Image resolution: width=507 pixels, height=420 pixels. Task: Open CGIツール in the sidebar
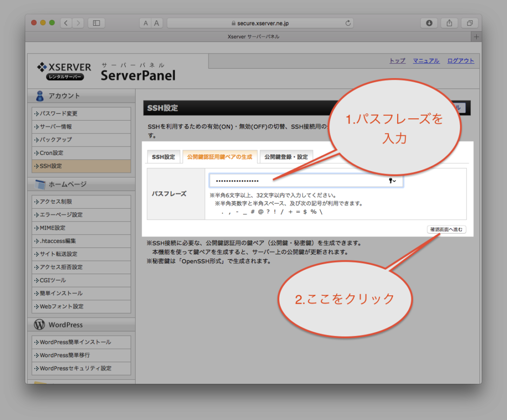[82, 280]
